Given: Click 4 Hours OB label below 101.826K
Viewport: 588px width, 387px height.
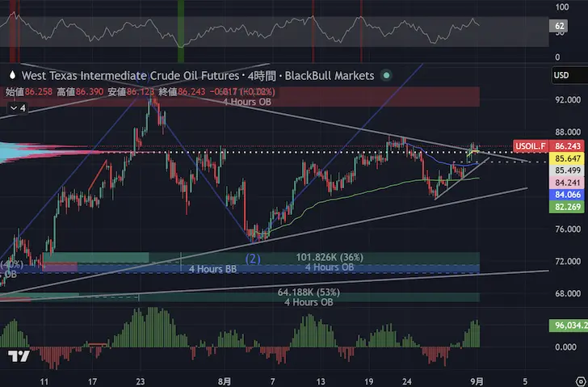Looking at the screenshot, I should coord(330,267).
